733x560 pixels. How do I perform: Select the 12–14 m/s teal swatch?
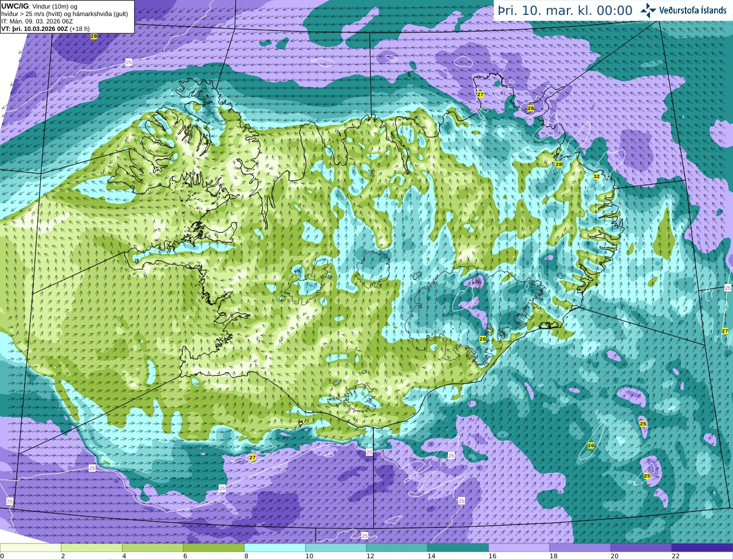coord(397,547)
